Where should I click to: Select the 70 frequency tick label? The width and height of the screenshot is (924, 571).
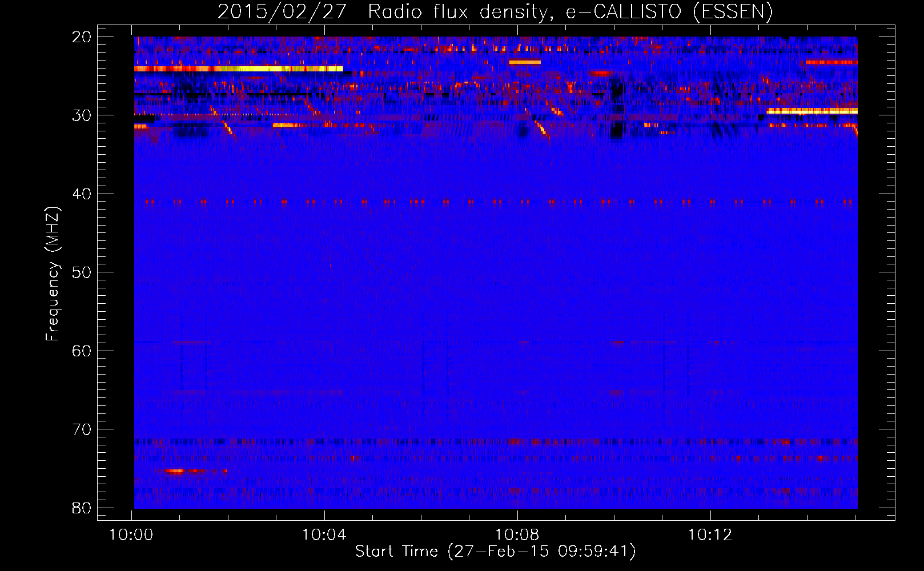pos(82,429)
